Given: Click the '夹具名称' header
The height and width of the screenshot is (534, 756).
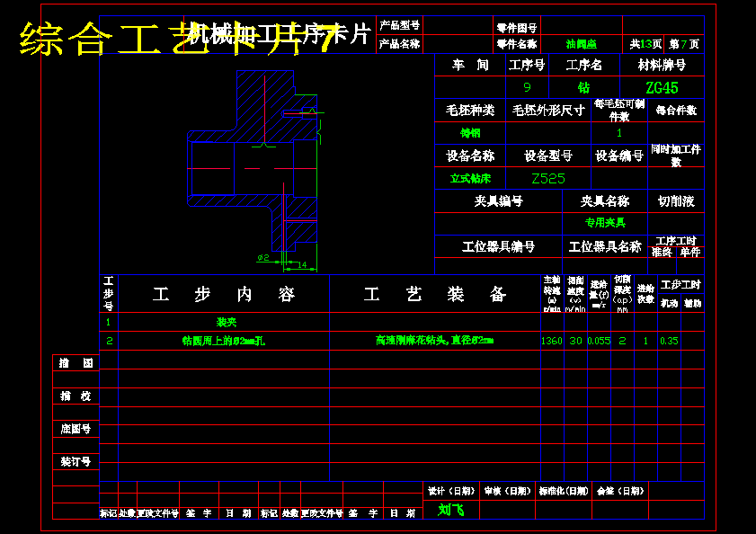Looking at the screenshot, I should click(605, 200).
